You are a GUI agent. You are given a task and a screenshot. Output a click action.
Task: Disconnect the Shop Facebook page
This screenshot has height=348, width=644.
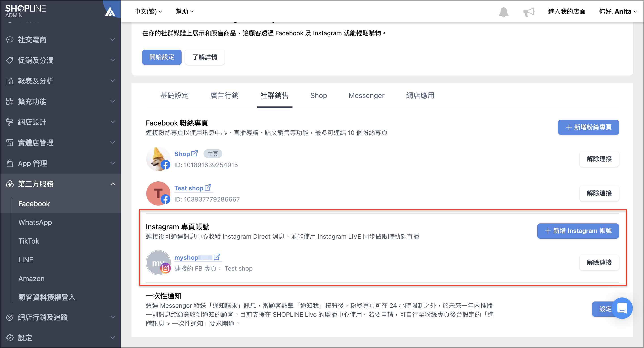[x=599, y=159]
